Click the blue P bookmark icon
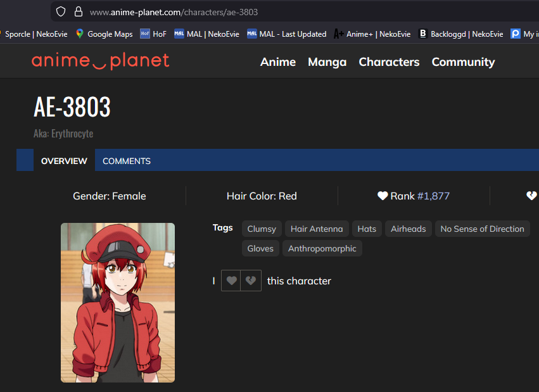The width and height of the screenshot is (539, 392). click(516, 34)
